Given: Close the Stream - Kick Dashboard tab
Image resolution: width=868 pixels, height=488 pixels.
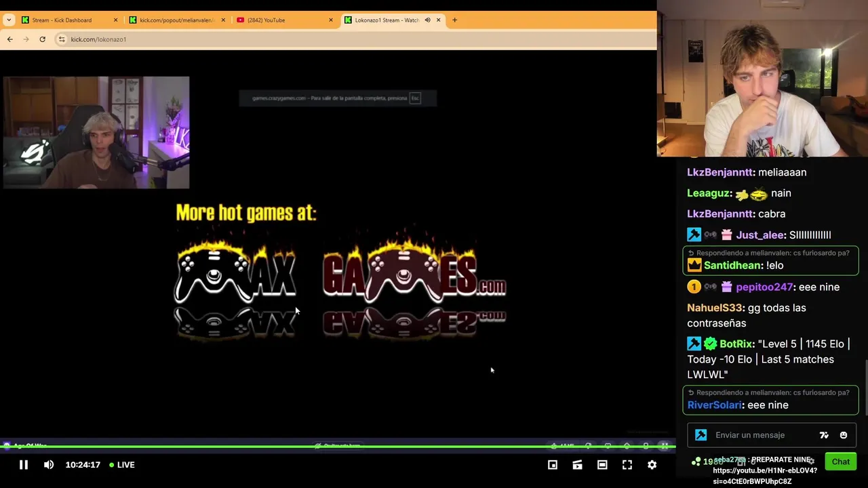Looking at the screenshot, I should click(115, 20).
